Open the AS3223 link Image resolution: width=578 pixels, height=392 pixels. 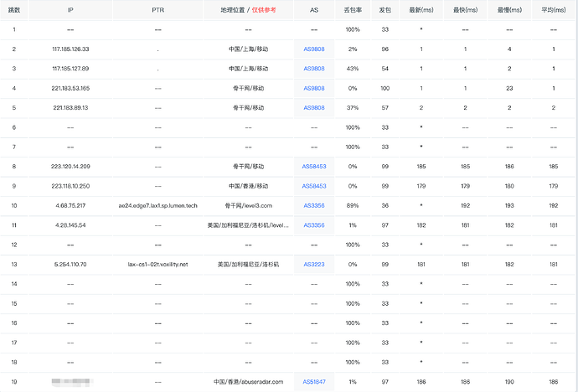click(x=313, y=264)
